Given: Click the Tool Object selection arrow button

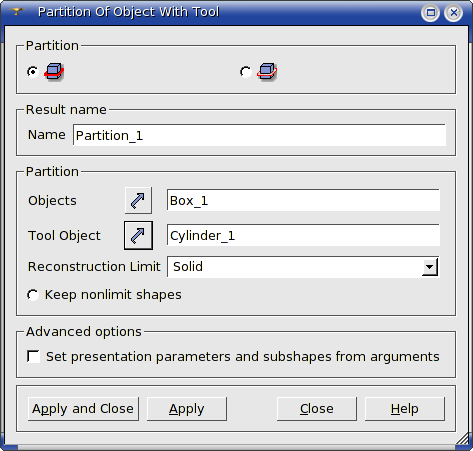Looking at the screenshot, I should click(x=138, y=235).
